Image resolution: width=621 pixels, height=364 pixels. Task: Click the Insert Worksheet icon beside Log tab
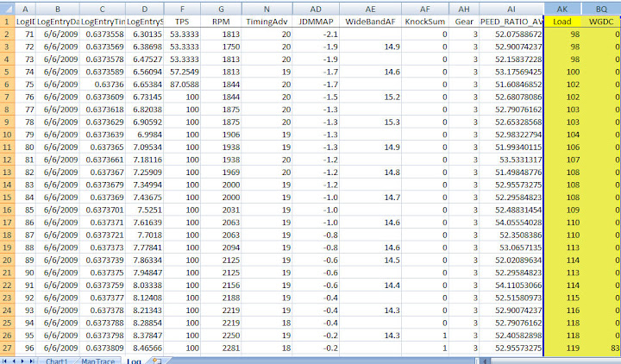[157, 361]
